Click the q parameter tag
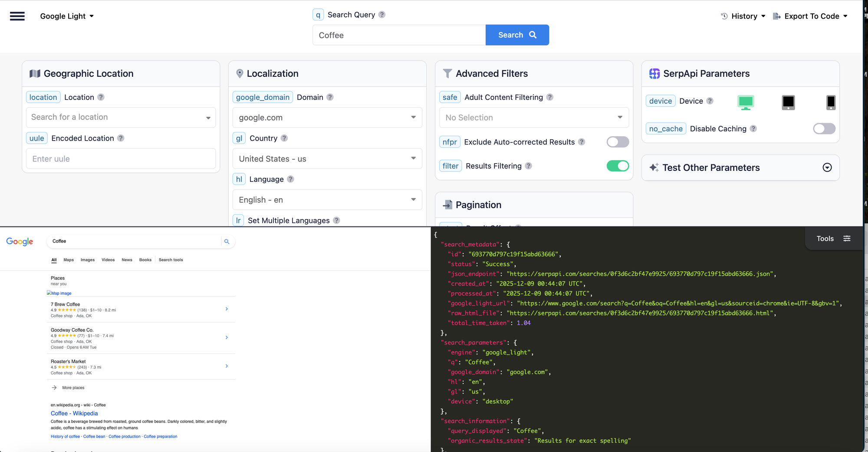The height and width of the screenshot is (452, 868). pyautogui.click(x=318, y=15)
